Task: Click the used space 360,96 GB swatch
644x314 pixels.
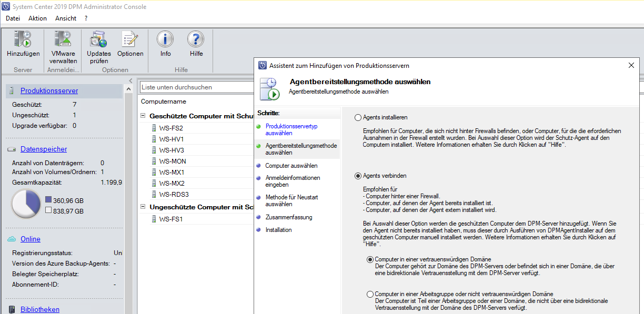Action: click(x=48, y=200)
